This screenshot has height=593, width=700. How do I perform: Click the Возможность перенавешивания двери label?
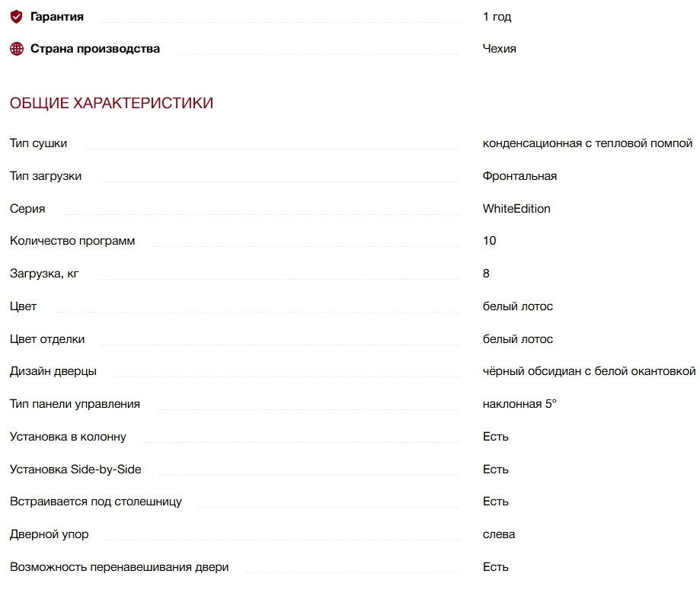pos(119,567)
